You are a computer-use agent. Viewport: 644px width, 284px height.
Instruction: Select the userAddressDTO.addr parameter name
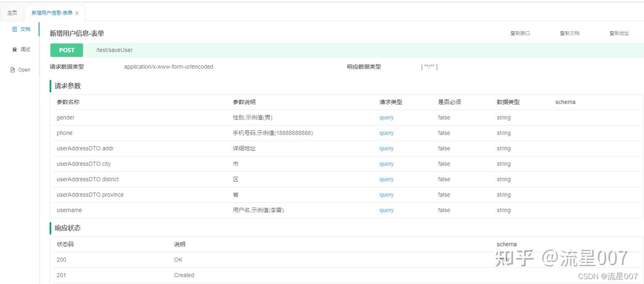pos(85,148)
